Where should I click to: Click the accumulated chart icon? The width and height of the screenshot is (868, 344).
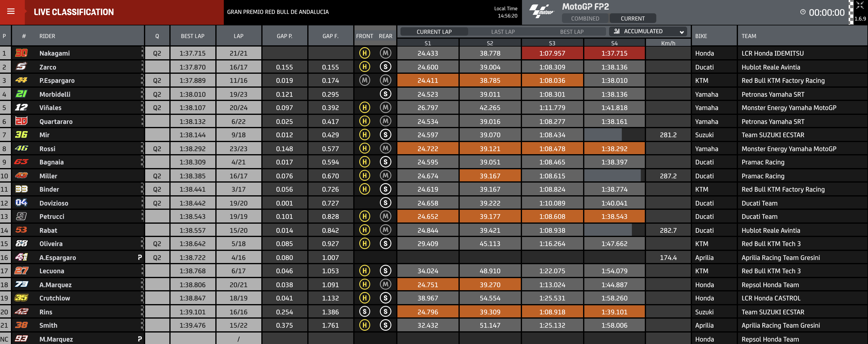click(x=617, y=31)
